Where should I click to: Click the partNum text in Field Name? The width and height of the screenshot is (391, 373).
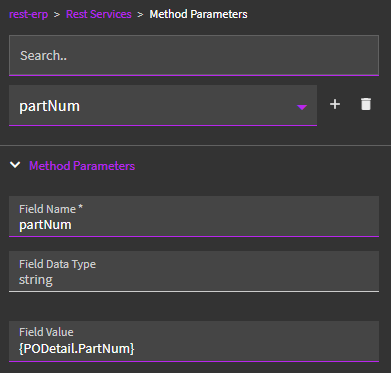[45, 225]
